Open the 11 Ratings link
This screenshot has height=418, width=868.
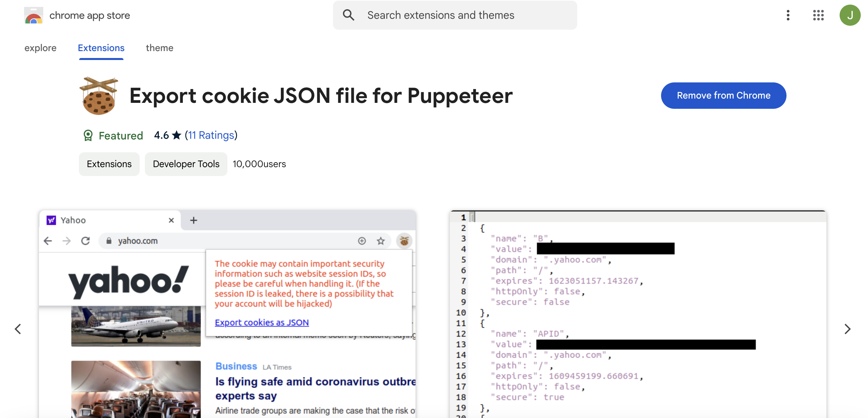(x=211, y=135)
